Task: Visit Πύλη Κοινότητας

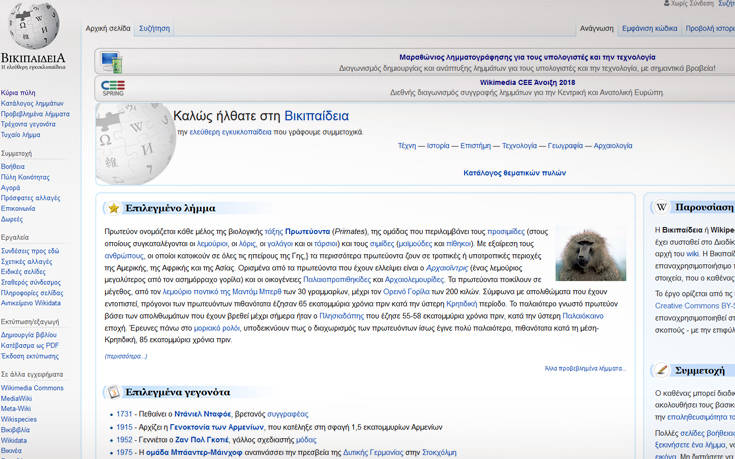Action: click(25, 177)
